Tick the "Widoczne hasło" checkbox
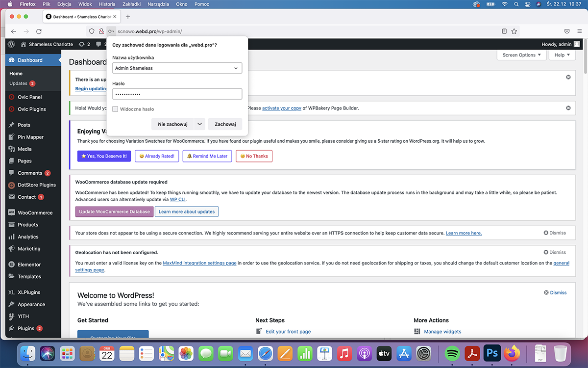Screen dimensions: 588x368 point(115,109)
